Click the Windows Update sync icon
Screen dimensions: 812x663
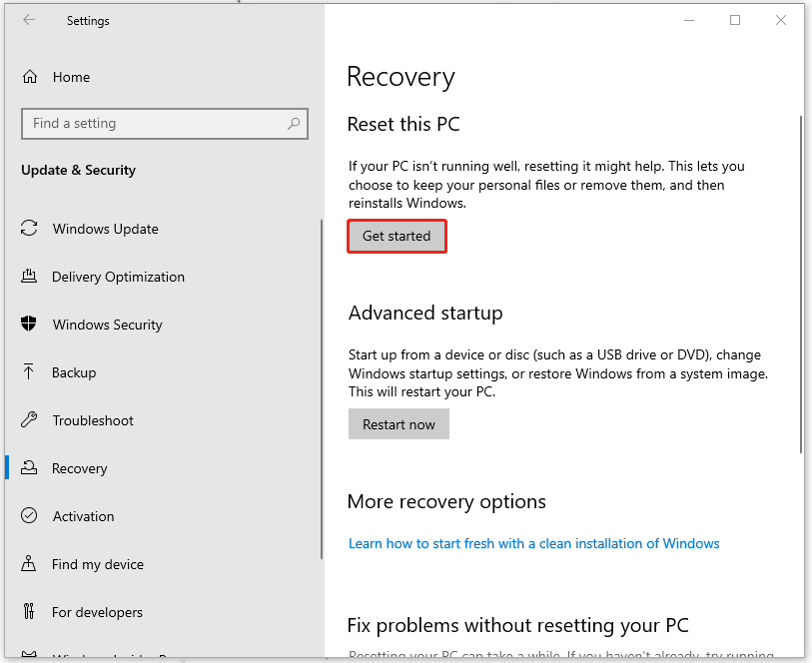30,229
